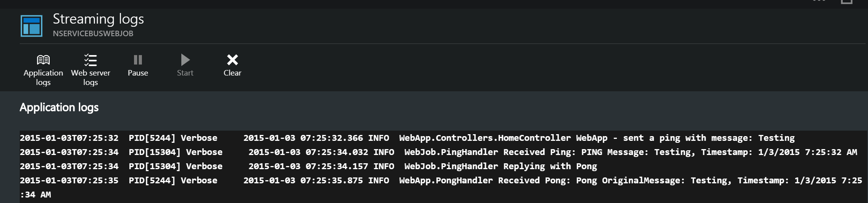Click the Streaming logs title
This screenshot has height=203, width=868.
(x=98, y=19)
